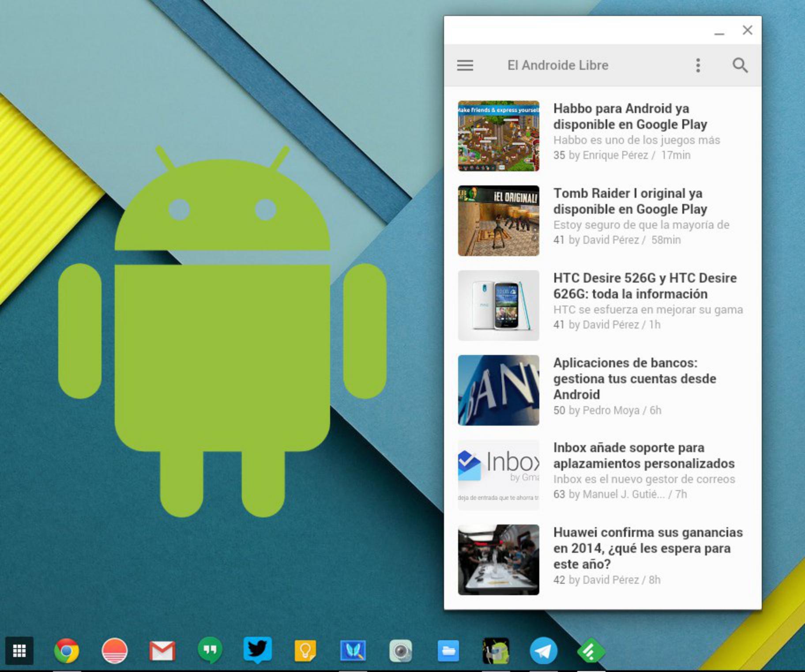
Task: Click '41 by David Pérez / 1h' line
Action: click(x=607, y=325)
